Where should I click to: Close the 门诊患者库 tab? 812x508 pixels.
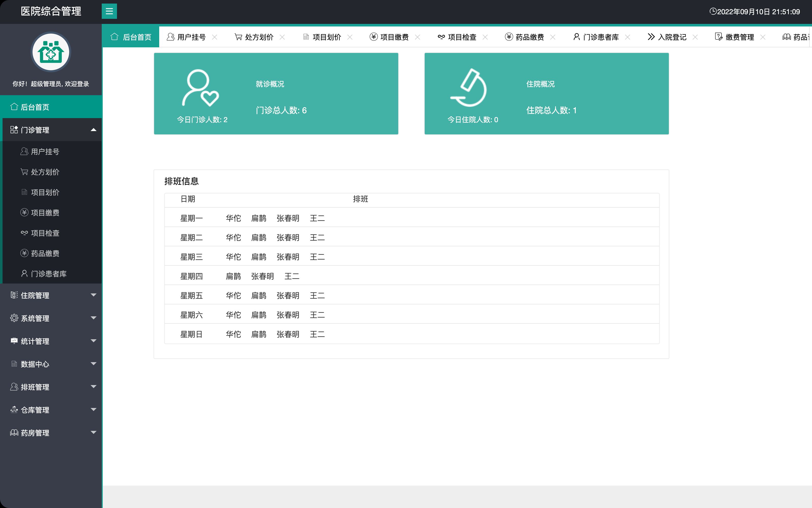pos(627,37)
